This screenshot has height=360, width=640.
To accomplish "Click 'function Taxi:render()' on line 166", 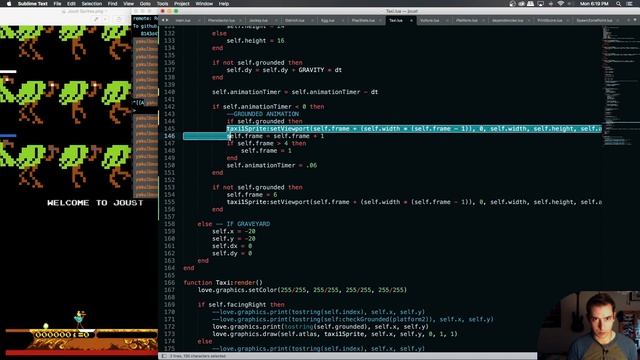I will (x=223, y=282).
